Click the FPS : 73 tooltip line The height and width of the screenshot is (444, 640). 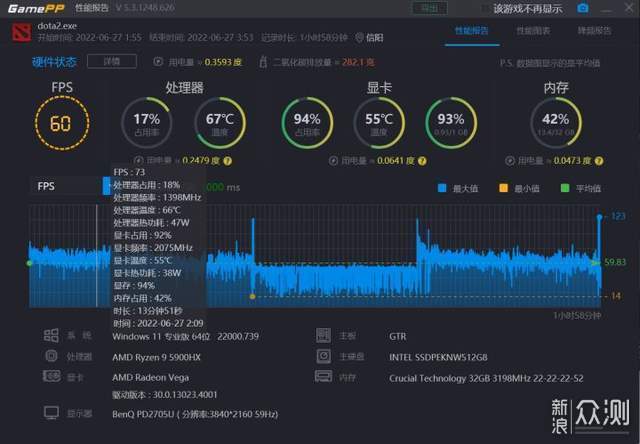coord(129,172)
